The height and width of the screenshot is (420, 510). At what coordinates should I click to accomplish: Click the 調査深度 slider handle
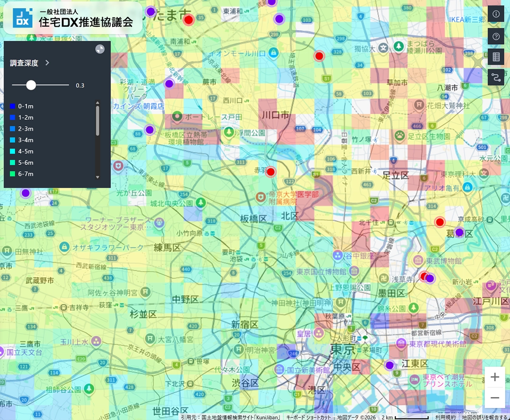point(31,85)
